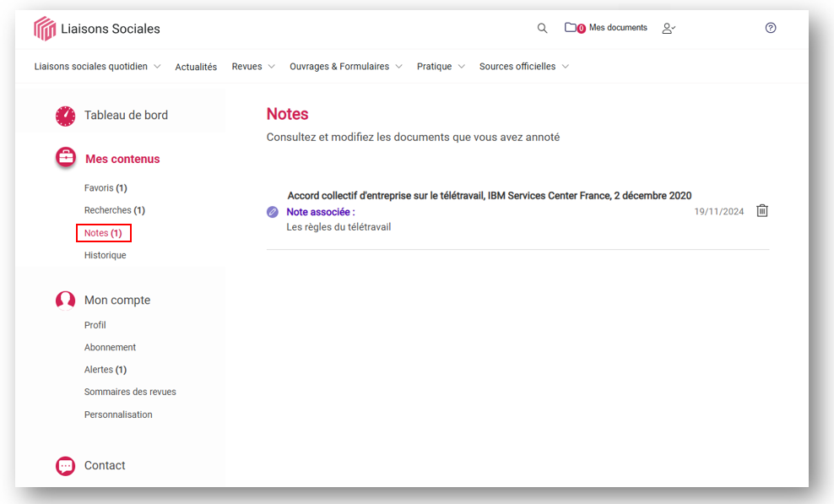Select Notes (1) in sidebar

pyautogui.click(x=103, y=233)
